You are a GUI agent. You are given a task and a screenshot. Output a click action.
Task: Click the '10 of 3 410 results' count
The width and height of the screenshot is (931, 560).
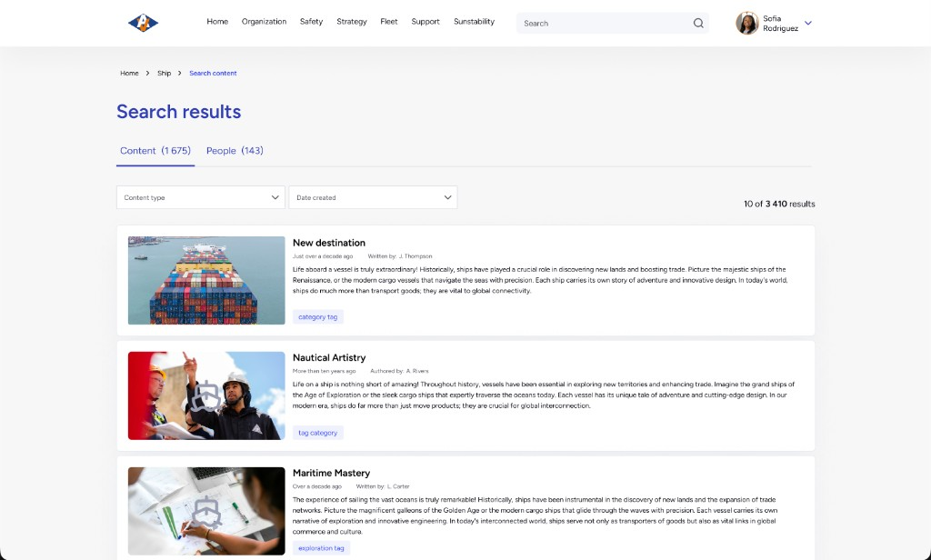point(779,204)
